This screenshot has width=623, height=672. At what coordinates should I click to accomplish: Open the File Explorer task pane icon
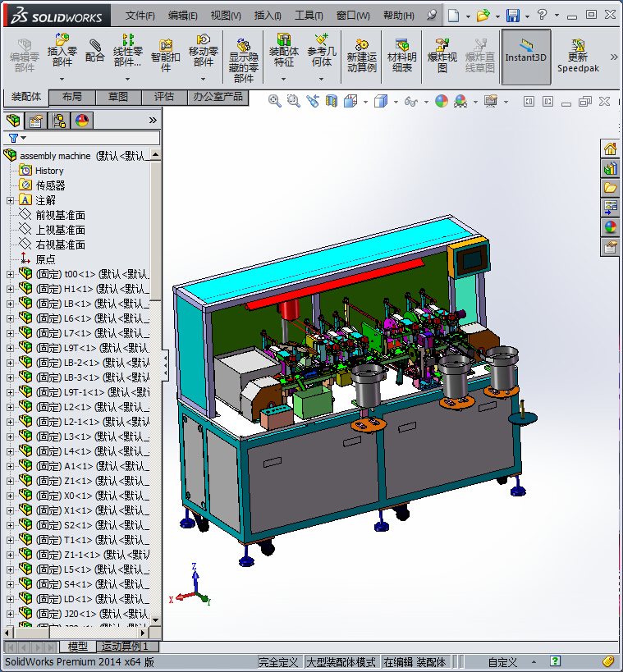pos(610,188)
